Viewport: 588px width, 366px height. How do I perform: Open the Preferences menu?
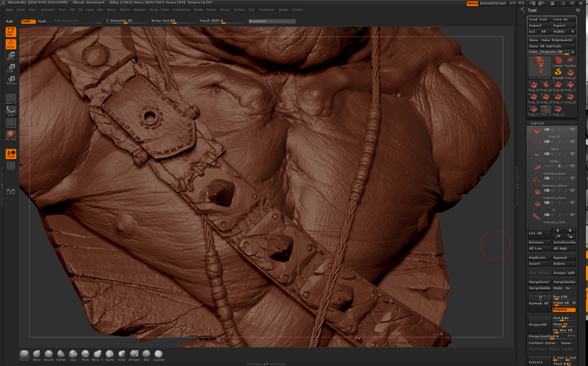coord(181,10)
